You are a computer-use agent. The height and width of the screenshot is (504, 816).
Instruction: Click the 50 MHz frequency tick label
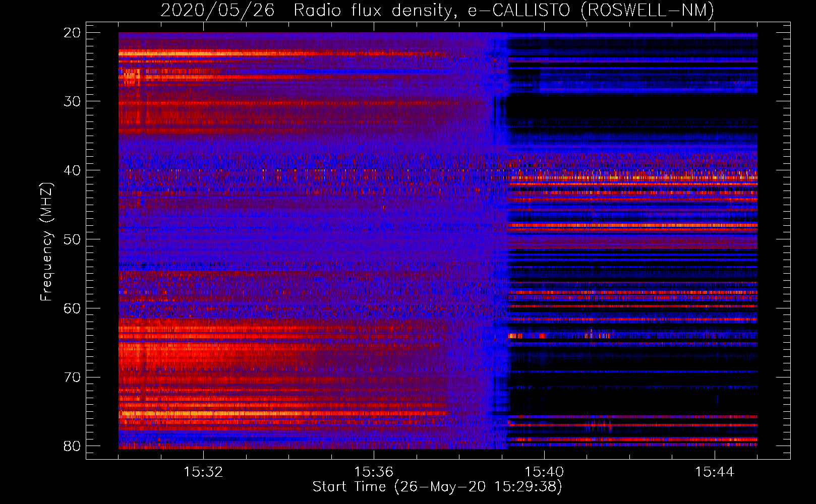pos(72,239)
